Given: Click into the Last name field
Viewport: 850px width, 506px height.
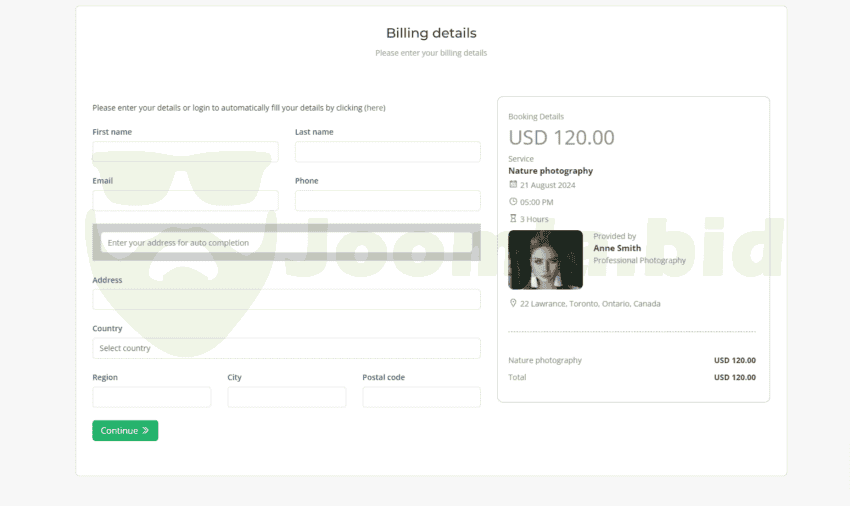Looking at the screenshot, I should pos(387,152).
